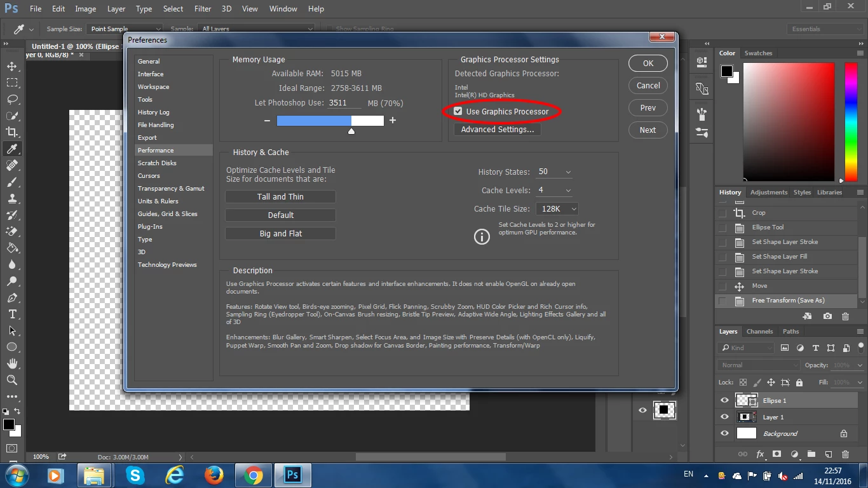Open the Point Sample size dropdown
This screenshot has height=488, width=868.
point(125,29)
